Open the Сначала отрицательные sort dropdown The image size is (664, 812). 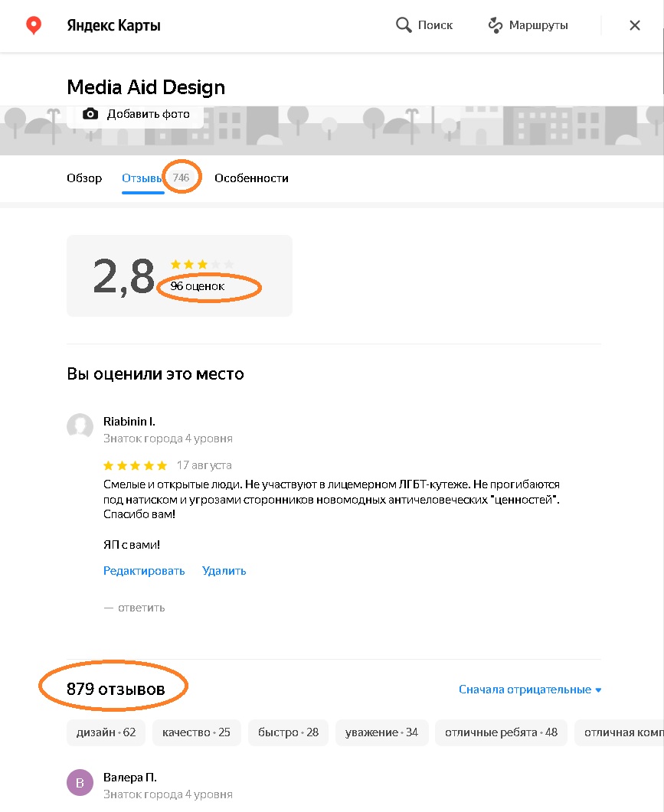pos(530,690)
